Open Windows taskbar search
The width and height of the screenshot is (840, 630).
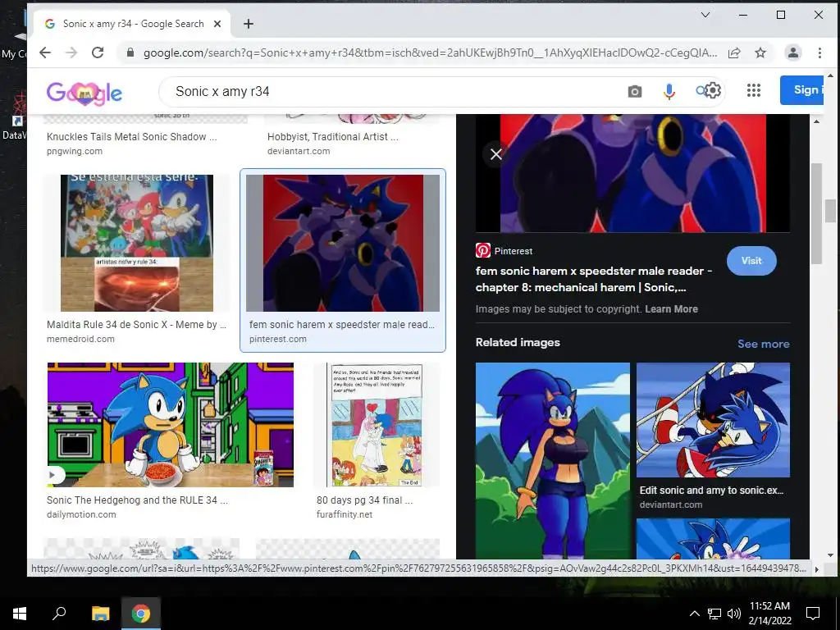(59, 613)
